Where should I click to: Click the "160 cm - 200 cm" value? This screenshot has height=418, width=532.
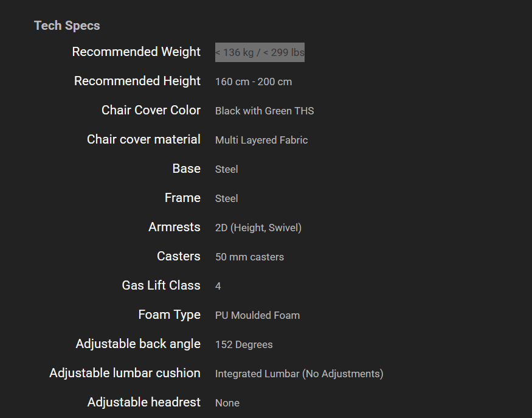tap(254, 82)
